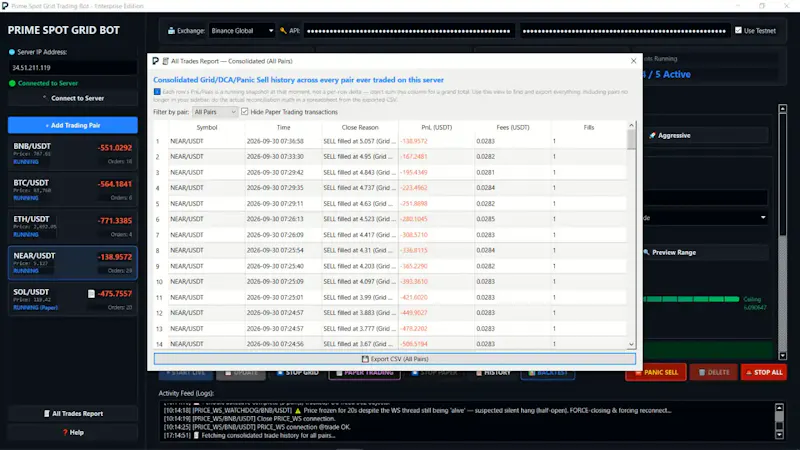
Task: Click the Connected to Server status text
Action: (48, 83)
